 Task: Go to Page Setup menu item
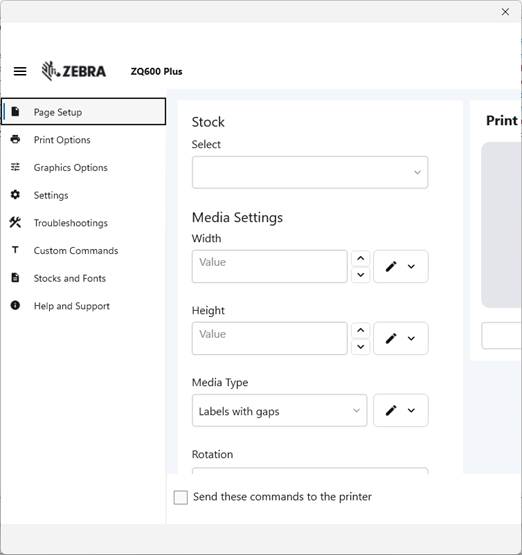[84, 111]
